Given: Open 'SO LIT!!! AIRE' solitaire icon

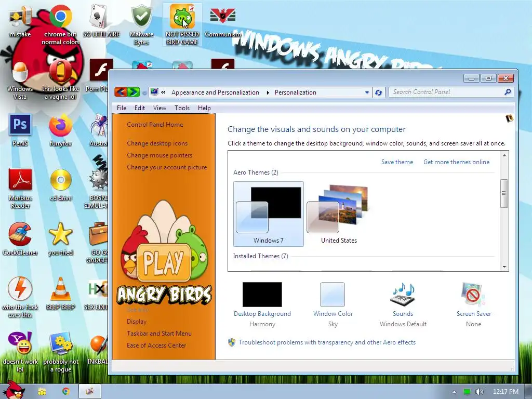Looking at the screenshot, I should [101, 21].
